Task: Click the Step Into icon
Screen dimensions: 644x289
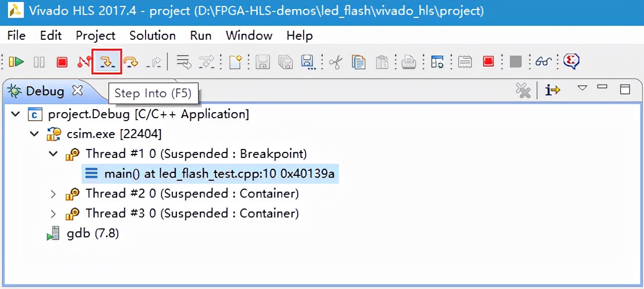Action: 107,62
